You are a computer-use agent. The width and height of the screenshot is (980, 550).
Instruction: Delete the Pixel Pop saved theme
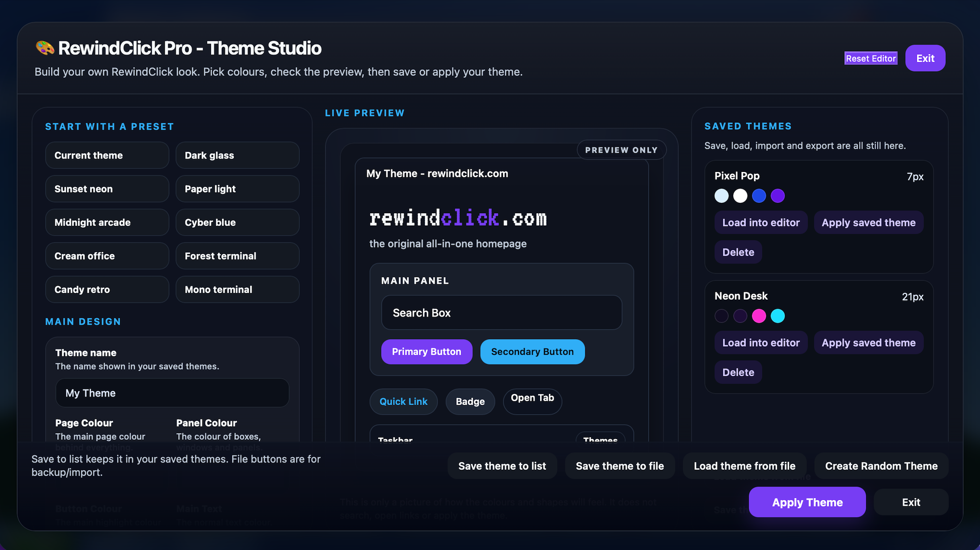click(x=738, y=252)
